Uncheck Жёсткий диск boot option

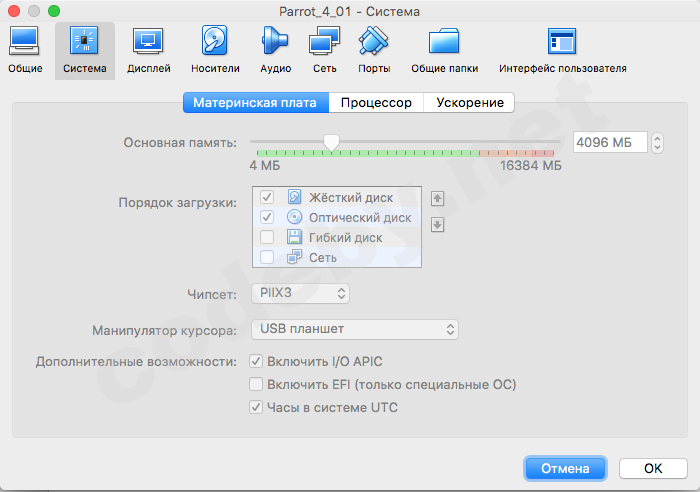pyautogui.click(x=267, y=197)
